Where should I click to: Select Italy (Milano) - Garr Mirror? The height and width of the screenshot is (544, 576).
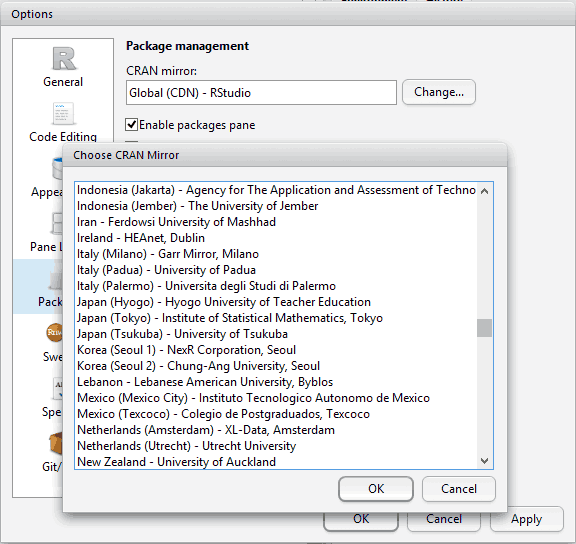pyautogui.click(x=276, y=254)
